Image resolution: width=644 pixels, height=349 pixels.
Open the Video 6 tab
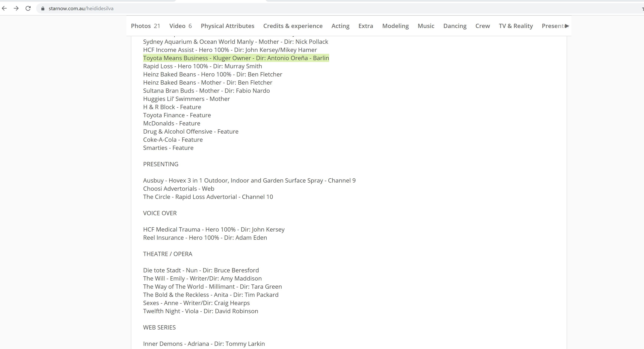coord(180,26)
